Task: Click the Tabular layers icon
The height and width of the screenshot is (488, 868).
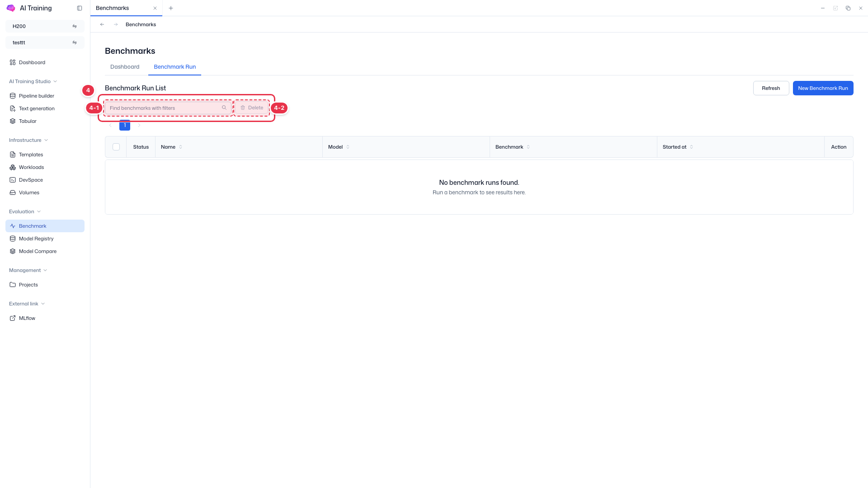Action: point(13,121)
